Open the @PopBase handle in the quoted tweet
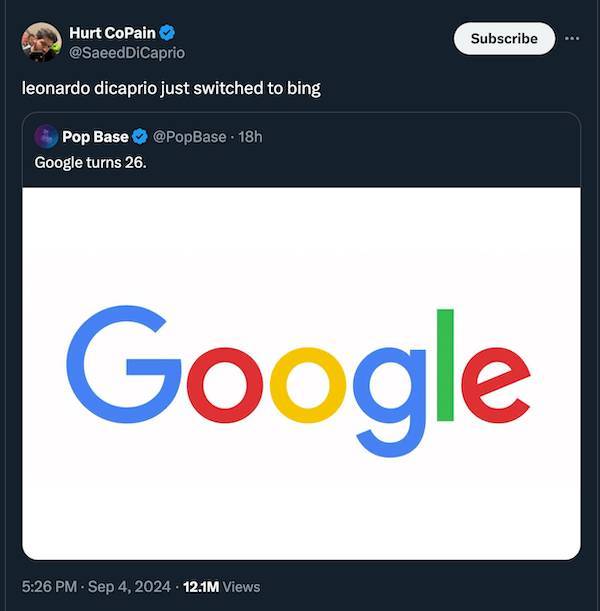The image size is (600, 611). pos(189,137)
